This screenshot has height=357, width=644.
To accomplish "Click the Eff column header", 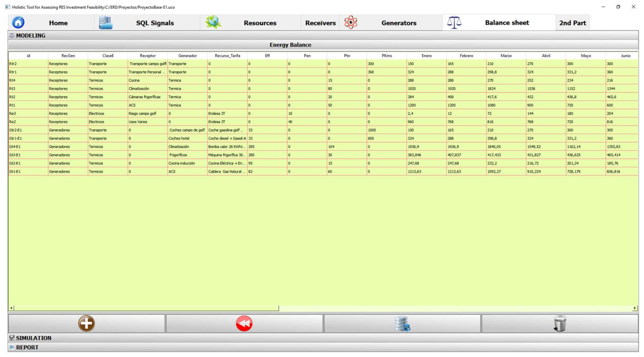I will click(267, 56).
